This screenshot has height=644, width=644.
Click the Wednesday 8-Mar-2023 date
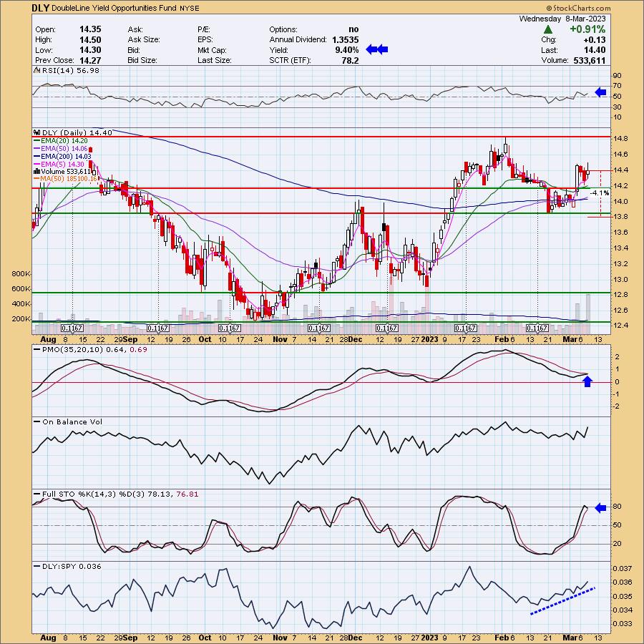pos(562,19)
